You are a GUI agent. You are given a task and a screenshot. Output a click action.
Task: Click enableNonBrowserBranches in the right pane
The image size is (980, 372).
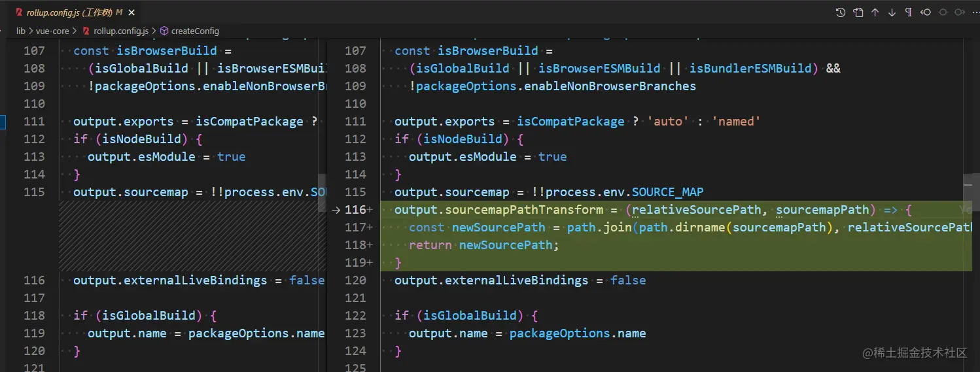click(610, 86)
